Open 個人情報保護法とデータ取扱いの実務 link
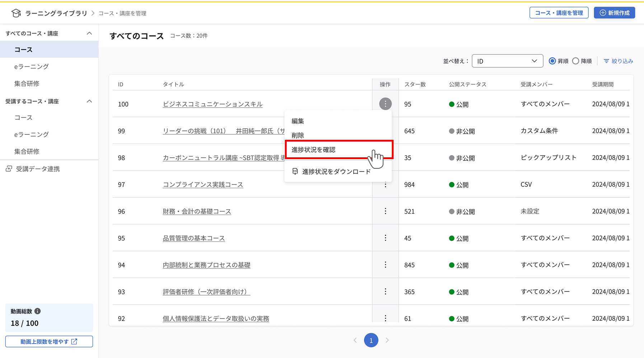 216,318
